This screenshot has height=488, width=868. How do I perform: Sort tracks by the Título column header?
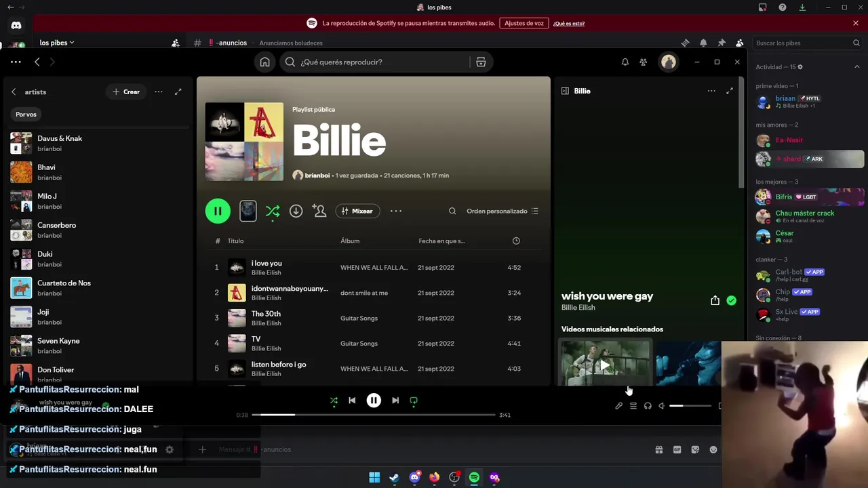235,241
